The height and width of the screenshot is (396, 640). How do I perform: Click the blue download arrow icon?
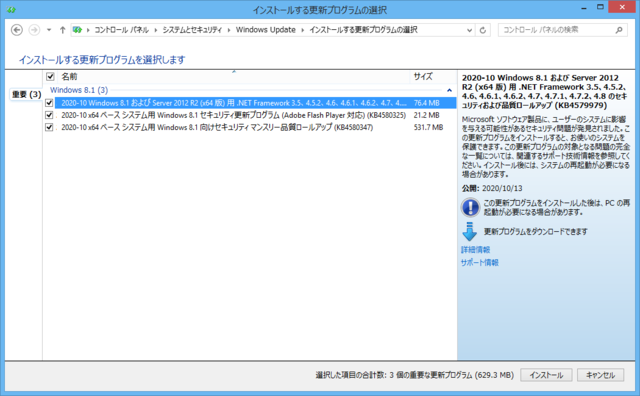coord(469,231)
